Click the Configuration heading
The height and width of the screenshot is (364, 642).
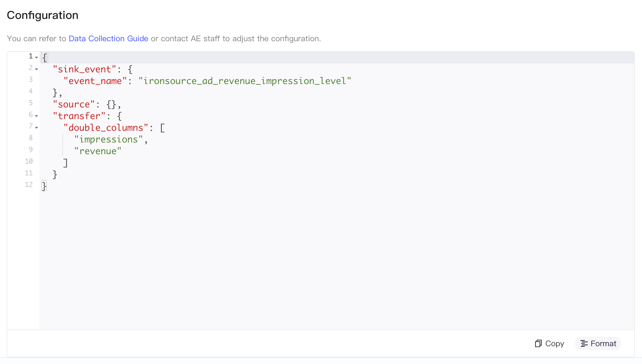[43, 15]
